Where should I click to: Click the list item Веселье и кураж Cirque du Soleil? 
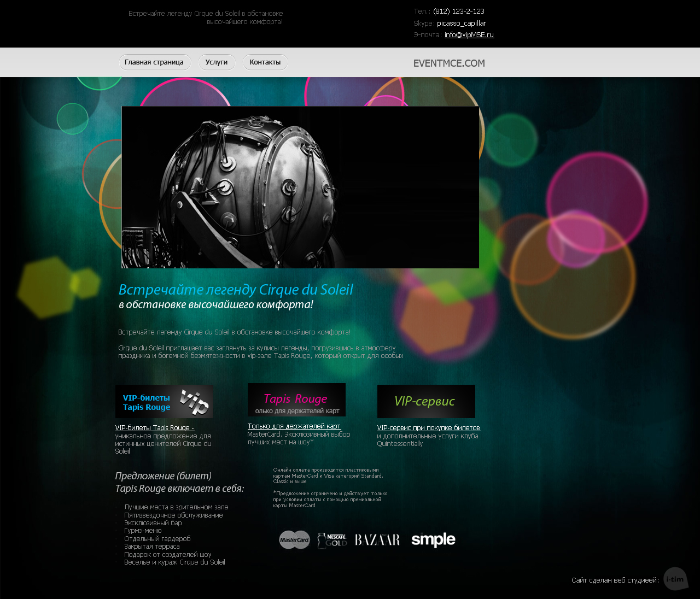coord(174,562)
